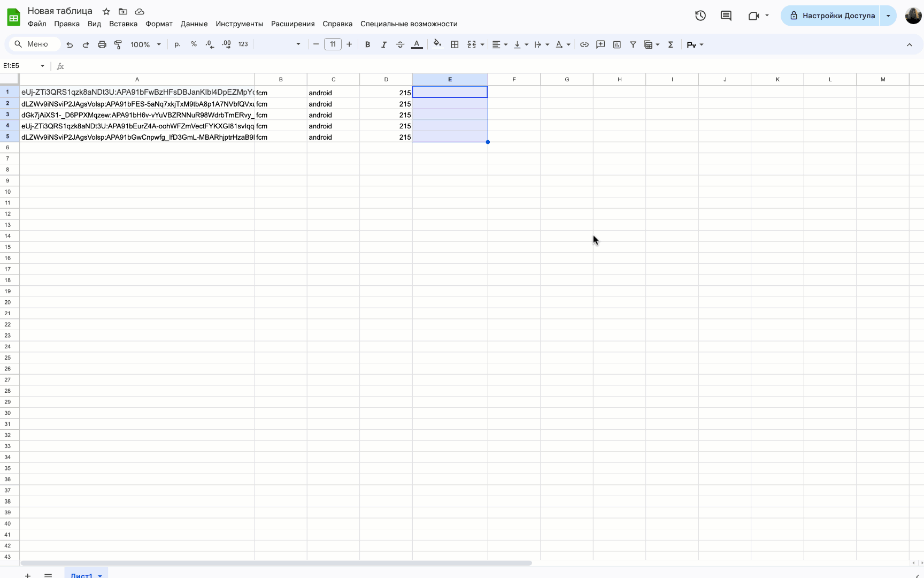
Task: Open the fill color picker
Action: [x=437, y=44]
